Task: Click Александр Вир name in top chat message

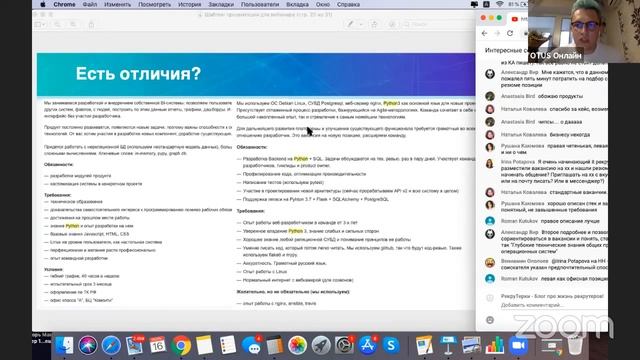Action: click(x=520, y=72)
